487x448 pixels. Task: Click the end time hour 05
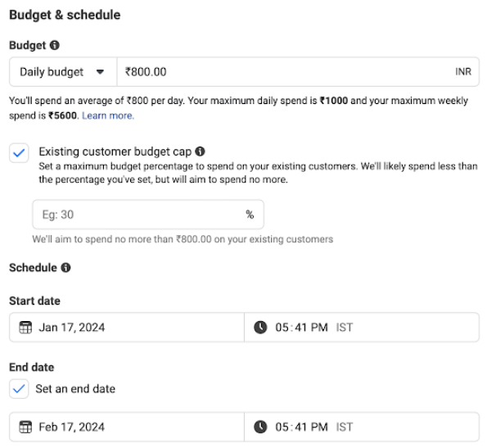[282, 427]
